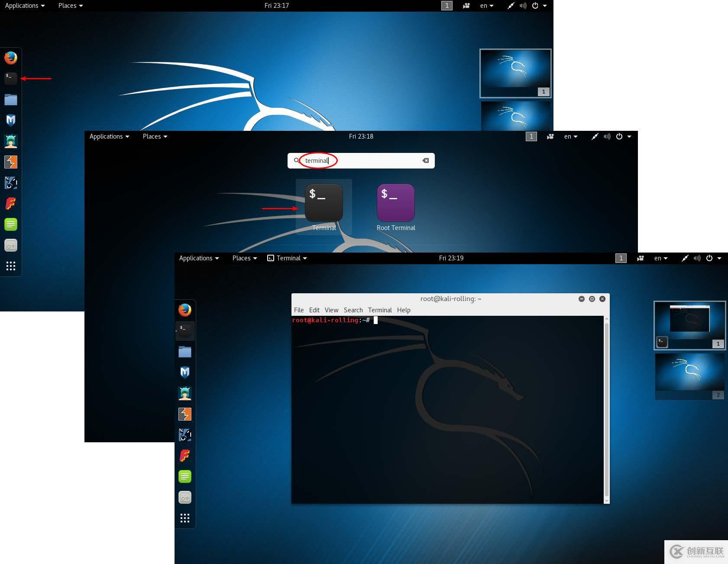
Task: Launch Metasploit from third screenshot's dock
Action: click(185, 372)
